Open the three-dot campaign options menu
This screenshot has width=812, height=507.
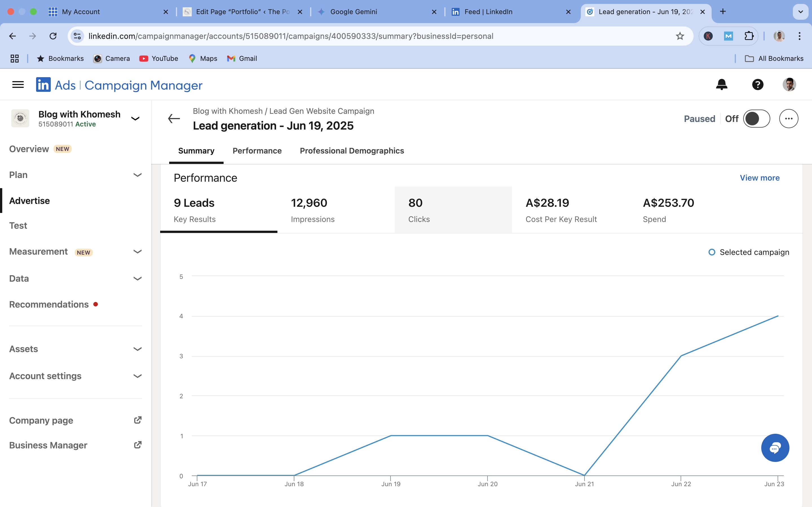click(x=789, y=118)
